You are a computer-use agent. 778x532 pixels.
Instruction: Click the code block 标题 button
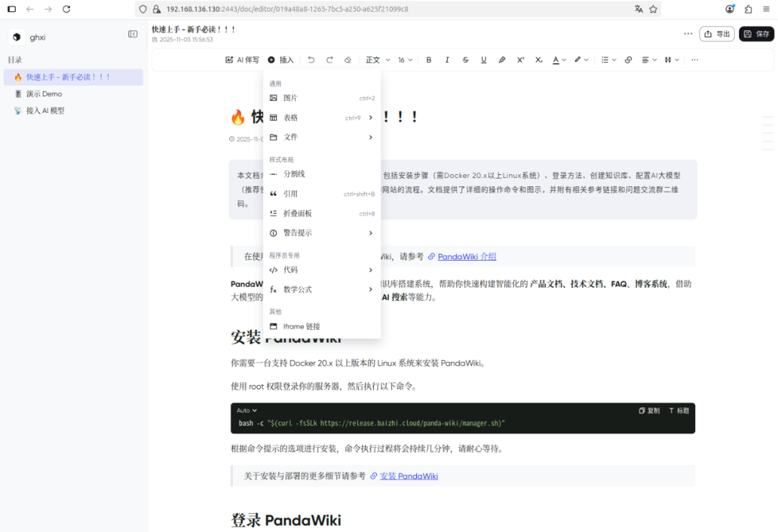pos(679,410)
